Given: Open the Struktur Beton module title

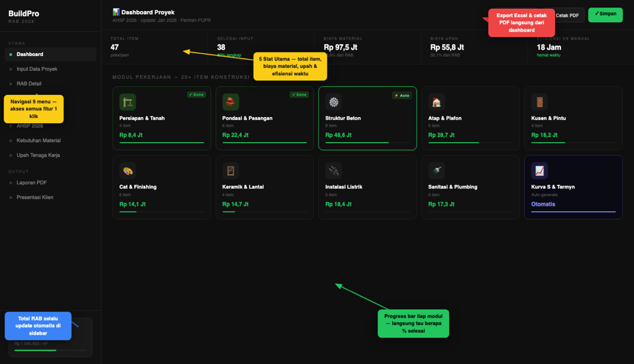Looking at the screenshot, I should pos(343,119).
